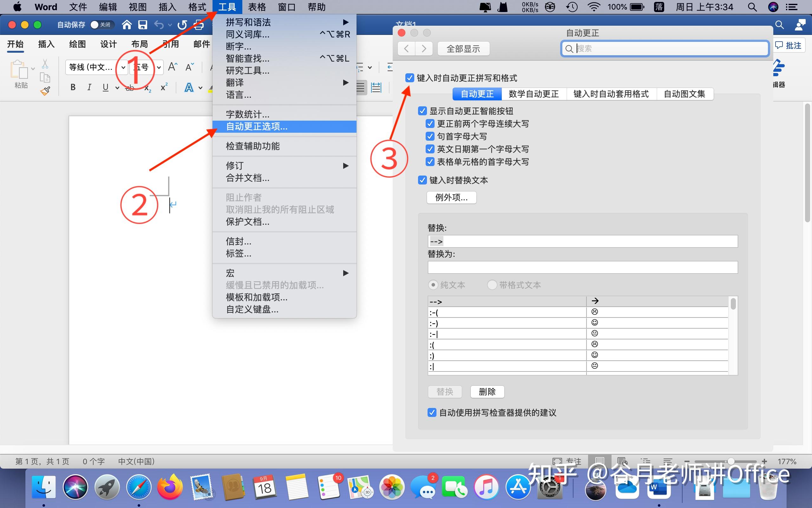Viewport: 812px width, 508px height.
Task: Toggle Italic formatting
Action: [x=89, y=87]
